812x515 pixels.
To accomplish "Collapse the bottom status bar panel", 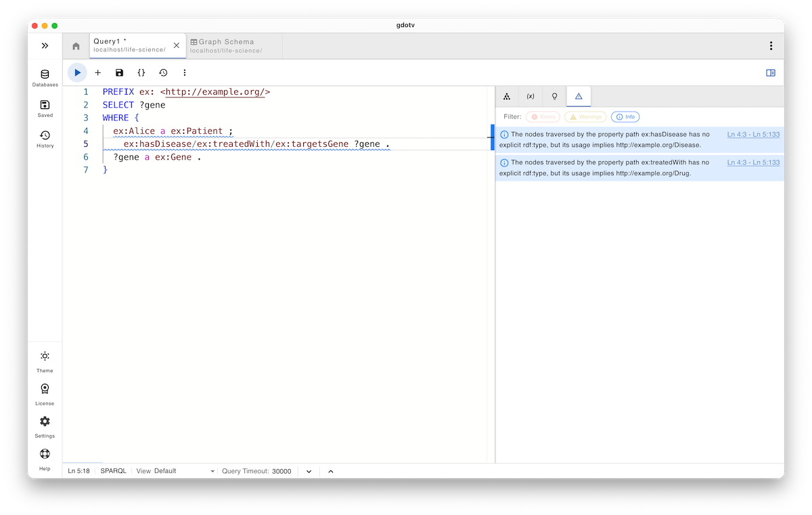I will 330,470.
